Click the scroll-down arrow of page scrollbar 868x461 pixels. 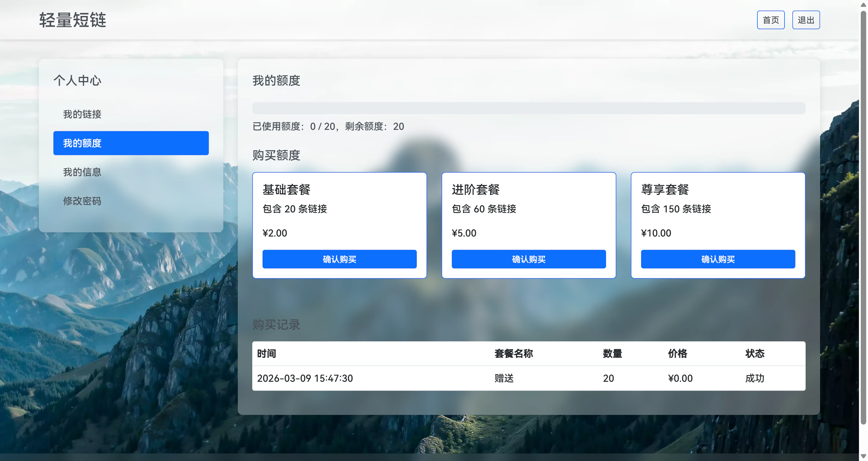coord(863,456)
